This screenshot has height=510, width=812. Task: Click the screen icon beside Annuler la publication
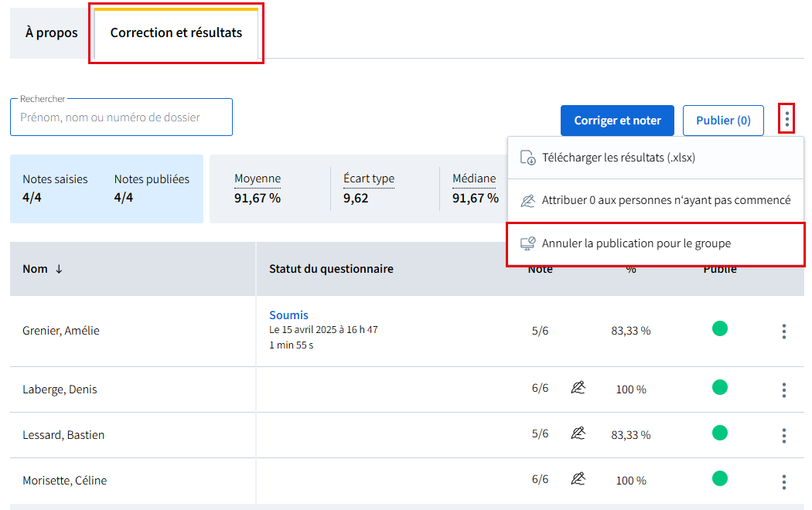528,243
